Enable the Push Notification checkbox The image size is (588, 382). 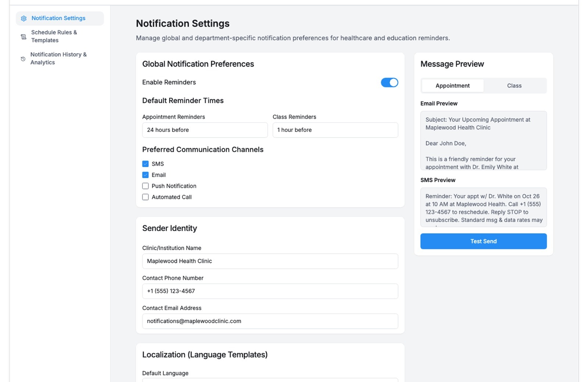coord(146,186)
